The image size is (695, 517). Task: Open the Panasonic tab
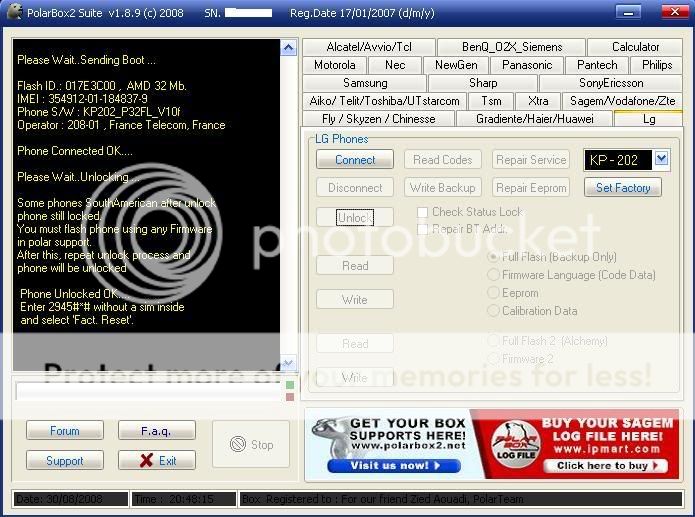coord(527,65)
